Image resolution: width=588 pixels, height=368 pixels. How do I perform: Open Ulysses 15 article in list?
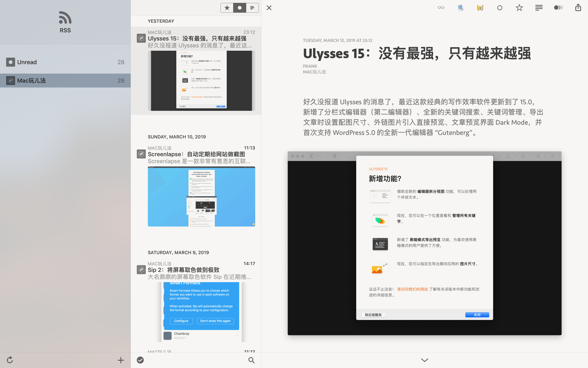pyautogui.click(x=196, y=71)
